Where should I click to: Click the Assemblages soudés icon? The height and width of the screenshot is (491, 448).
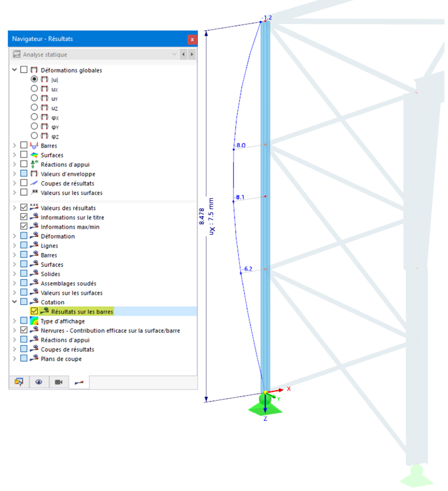click(x=34, y=282)
